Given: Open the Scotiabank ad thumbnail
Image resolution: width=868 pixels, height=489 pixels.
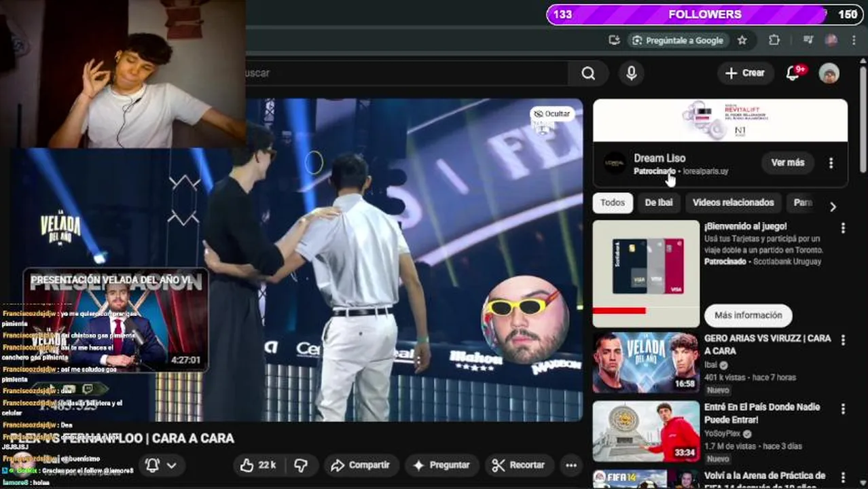Looking at the screenshot, I should pyautogui.click(x=646, y=274).
